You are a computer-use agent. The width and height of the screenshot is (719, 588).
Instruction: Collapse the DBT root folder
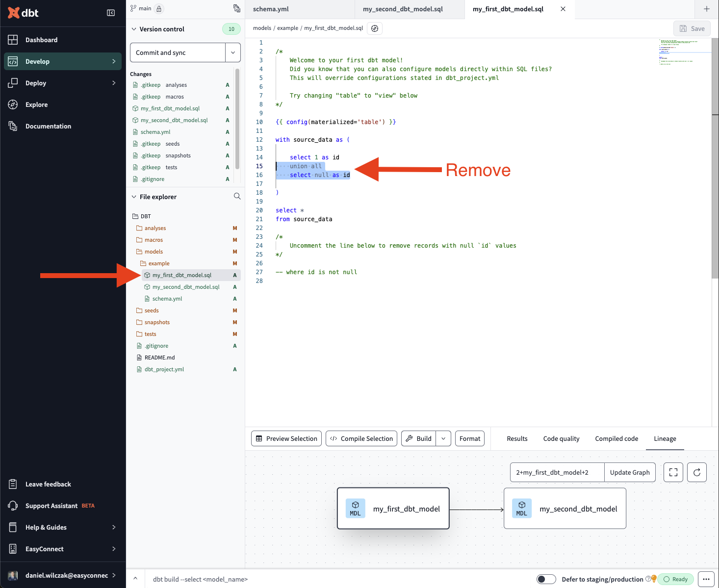(x=142, y=216)
